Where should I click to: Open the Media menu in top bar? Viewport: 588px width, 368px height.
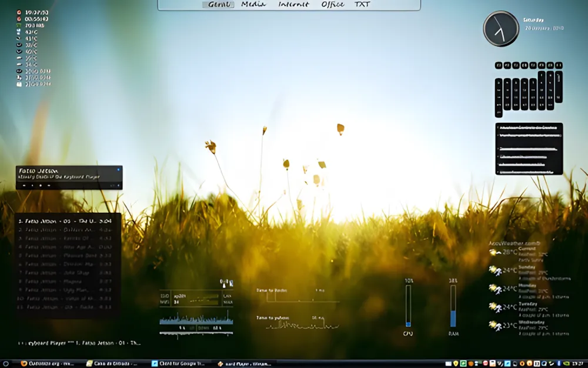pyautogui.click(x=253, y=5)
